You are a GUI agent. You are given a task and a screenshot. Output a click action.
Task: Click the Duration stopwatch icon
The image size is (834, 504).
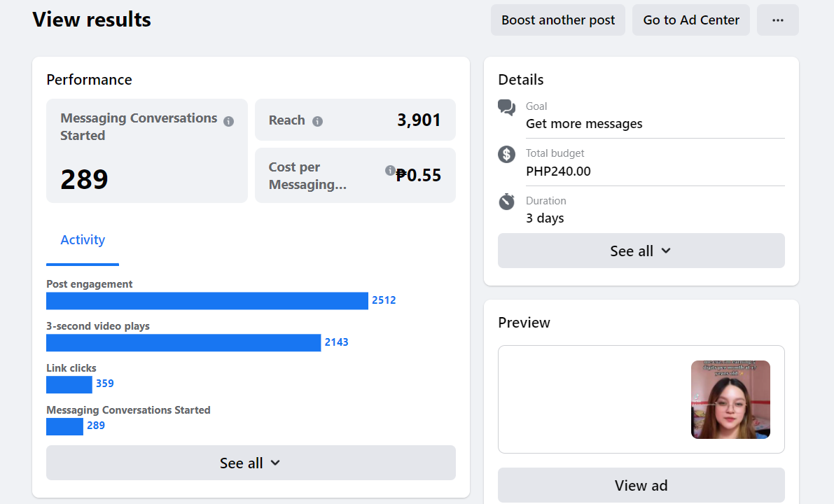click(506, 202)
